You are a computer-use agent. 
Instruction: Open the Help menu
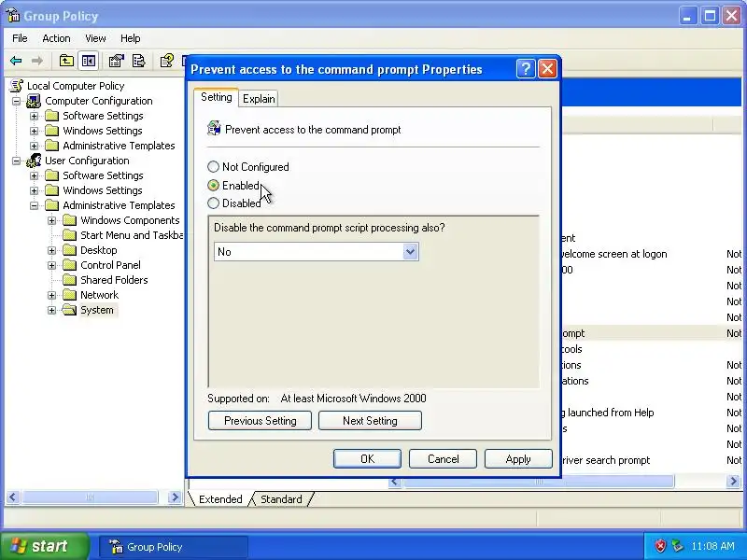[x=130, y=38]
